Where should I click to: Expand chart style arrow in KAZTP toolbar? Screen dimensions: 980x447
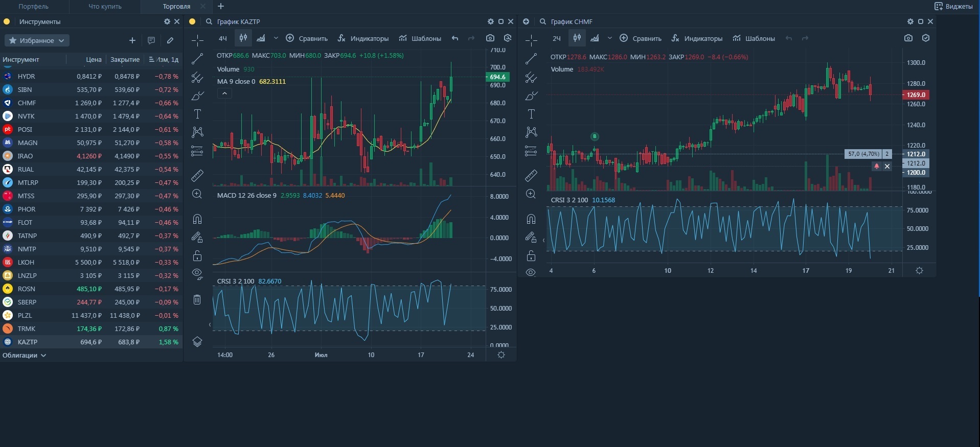[276, 38]
